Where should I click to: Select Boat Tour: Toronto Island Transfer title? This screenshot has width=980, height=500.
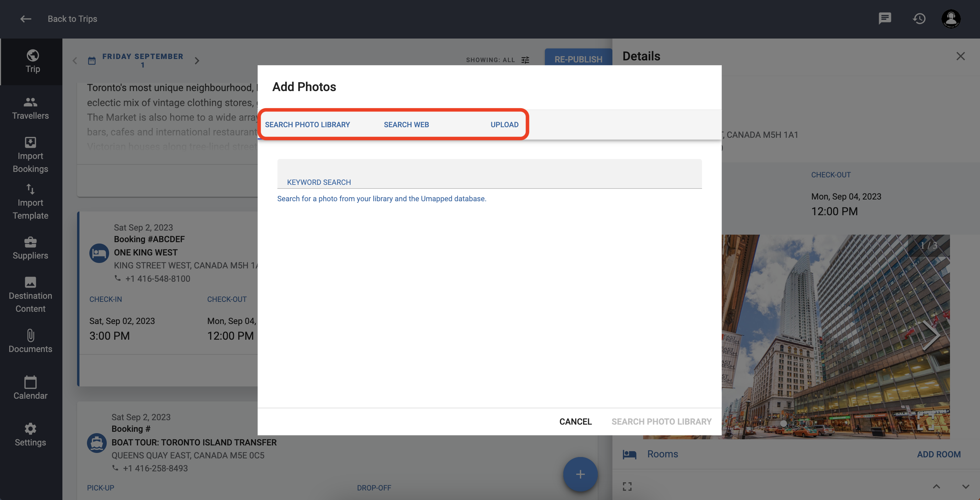click(194, 442)
